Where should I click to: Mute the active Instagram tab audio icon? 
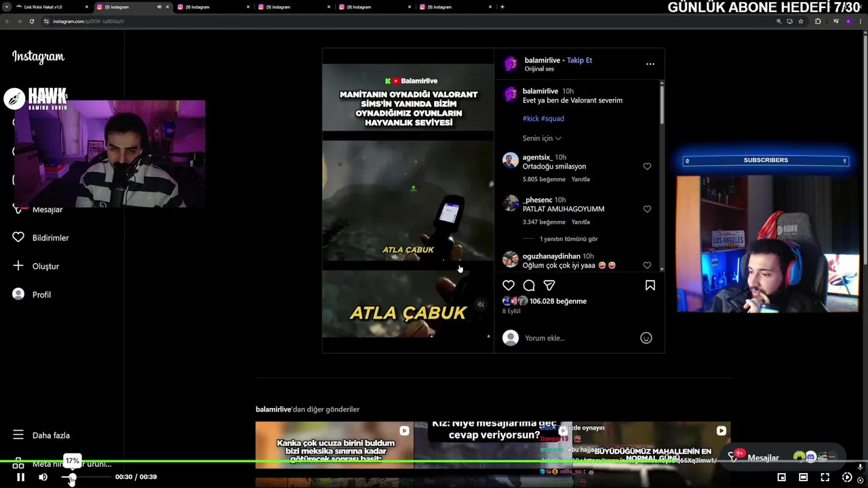point(159,7)
